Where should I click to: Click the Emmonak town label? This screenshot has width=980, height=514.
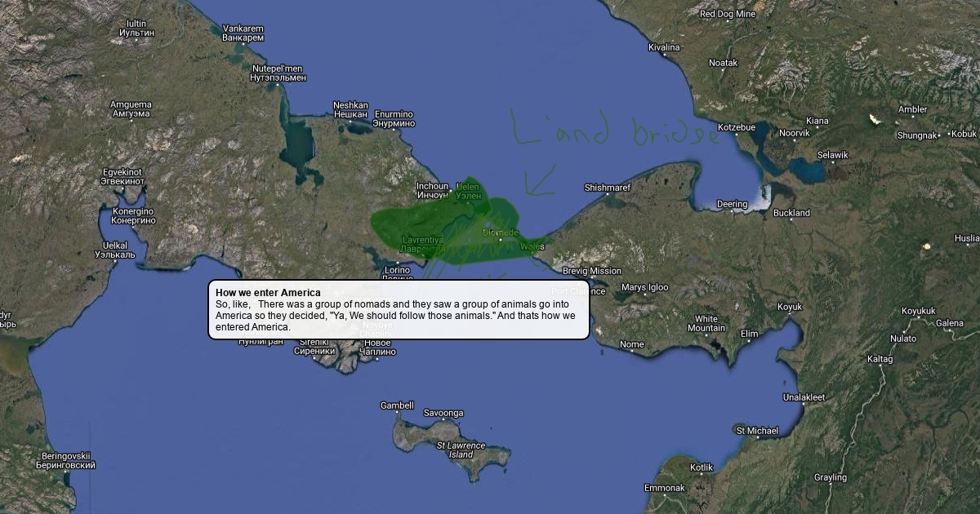pos(664,488)
